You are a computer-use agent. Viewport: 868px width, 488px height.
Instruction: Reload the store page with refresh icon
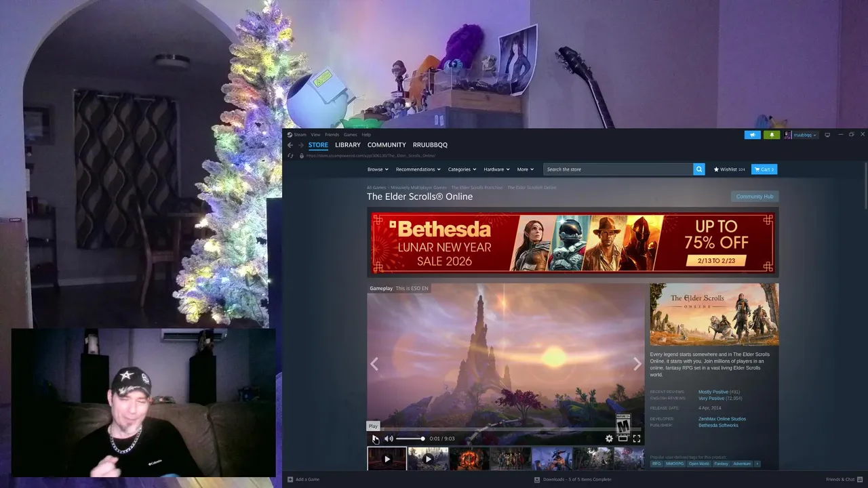pyautogui.click(x=290, y=156)
